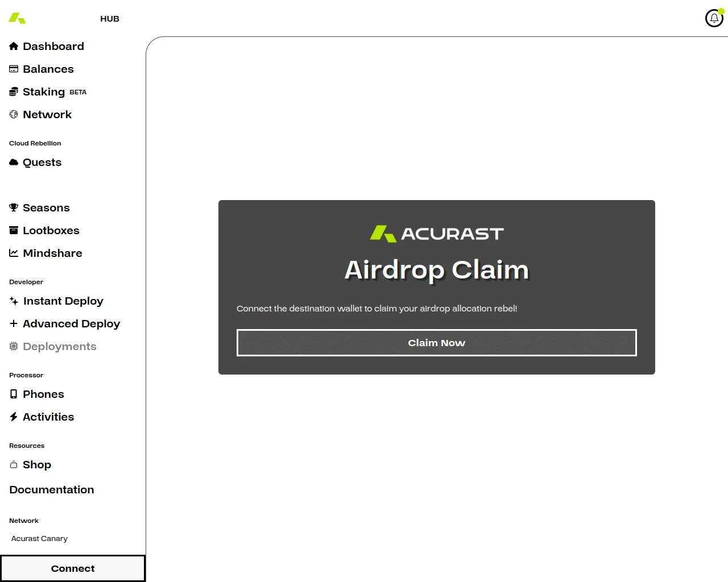View Phones under Processor
This screenshot has width=728, height=582.
(x=43, y=394)
